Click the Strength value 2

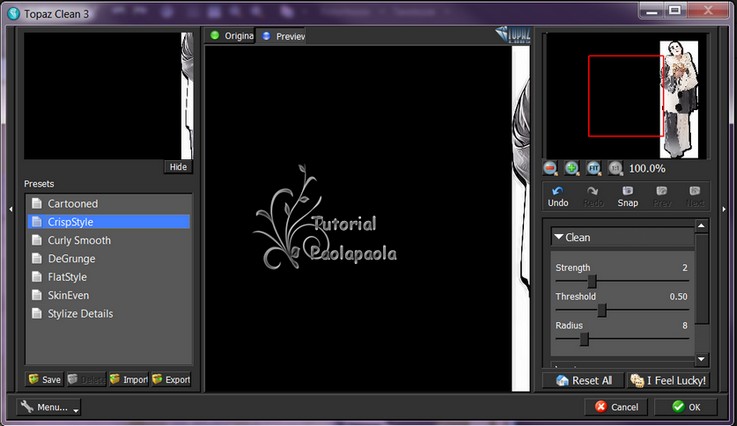(x=685, y=268)
